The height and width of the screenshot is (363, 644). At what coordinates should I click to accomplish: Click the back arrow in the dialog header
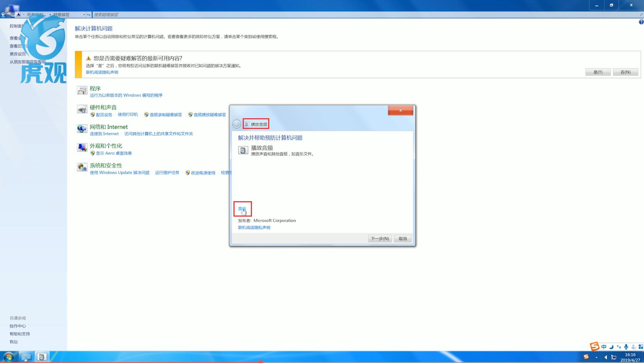(x=237, y=124)
